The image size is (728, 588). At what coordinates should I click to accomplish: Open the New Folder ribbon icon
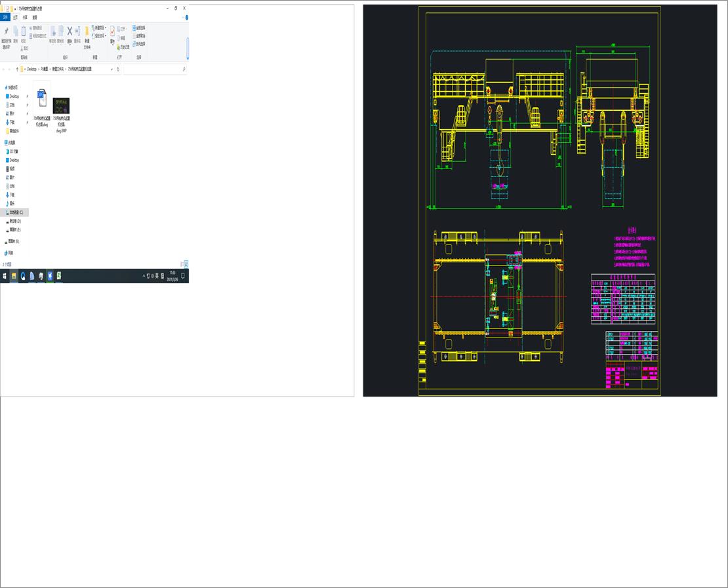point(87,31)
